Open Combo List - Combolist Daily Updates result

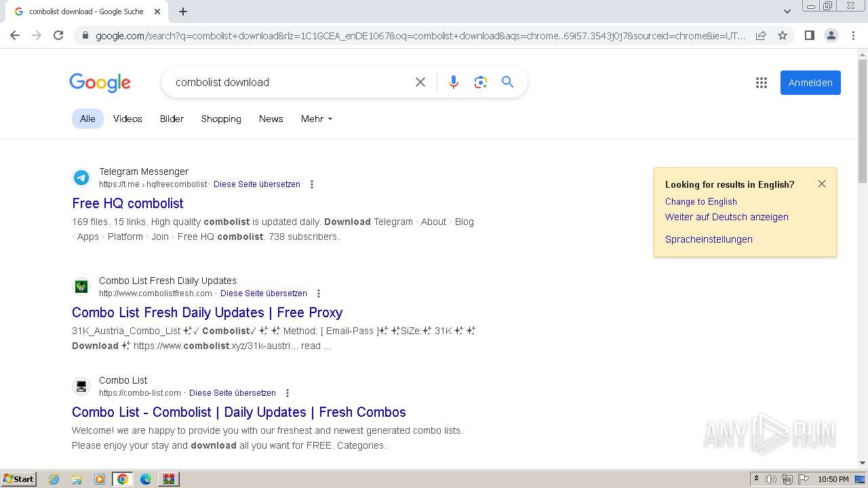pos(239,412)
